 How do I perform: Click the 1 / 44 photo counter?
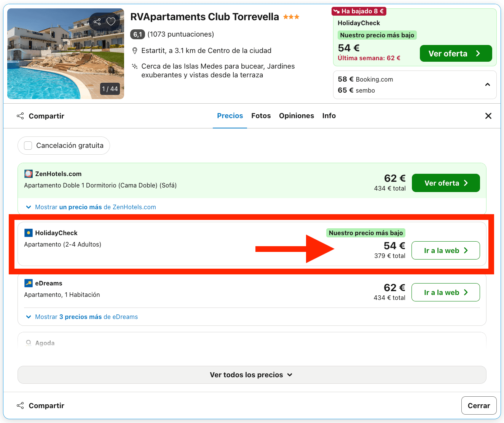click(x=110, y=89)
